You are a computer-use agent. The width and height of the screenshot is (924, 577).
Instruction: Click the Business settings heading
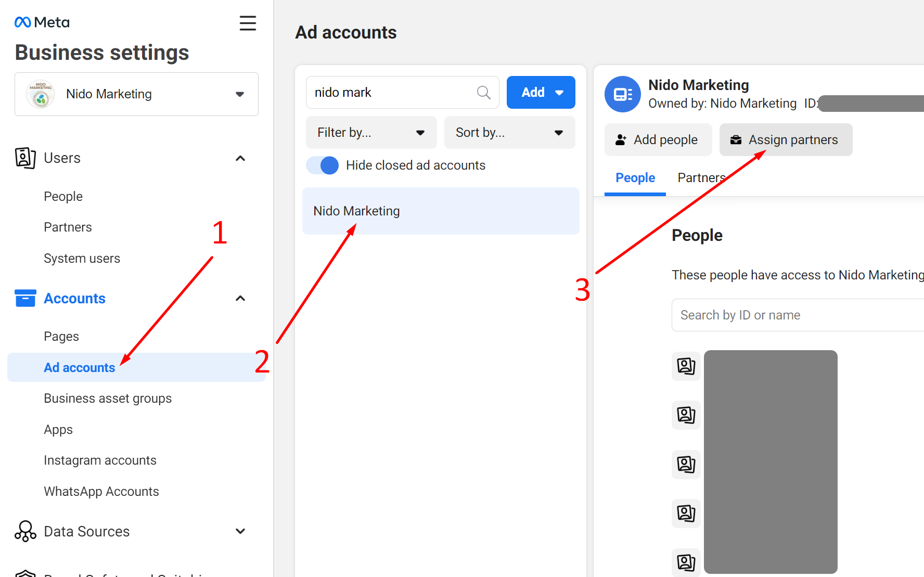pyautogui.click(x=102, y=53)
